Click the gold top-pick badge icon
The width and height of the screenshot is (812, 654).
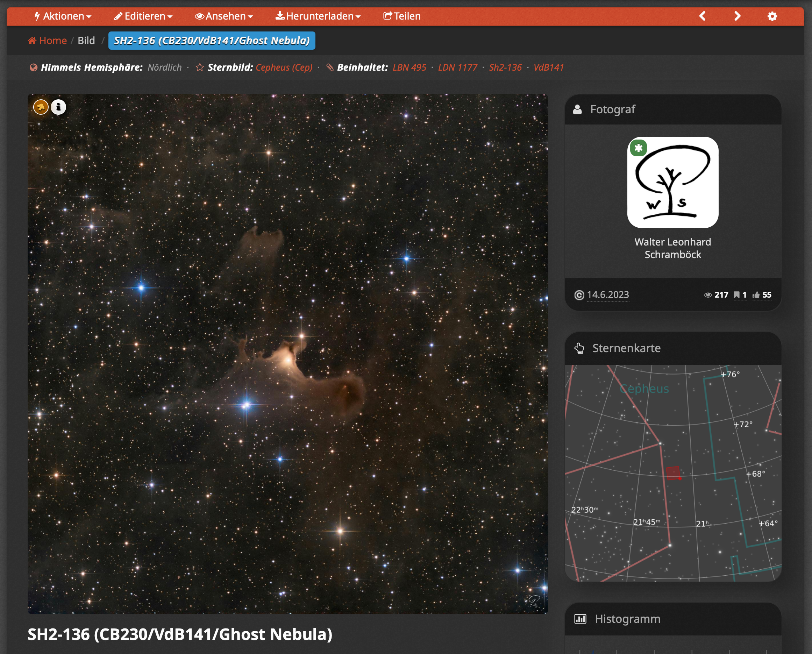point(41,107)
